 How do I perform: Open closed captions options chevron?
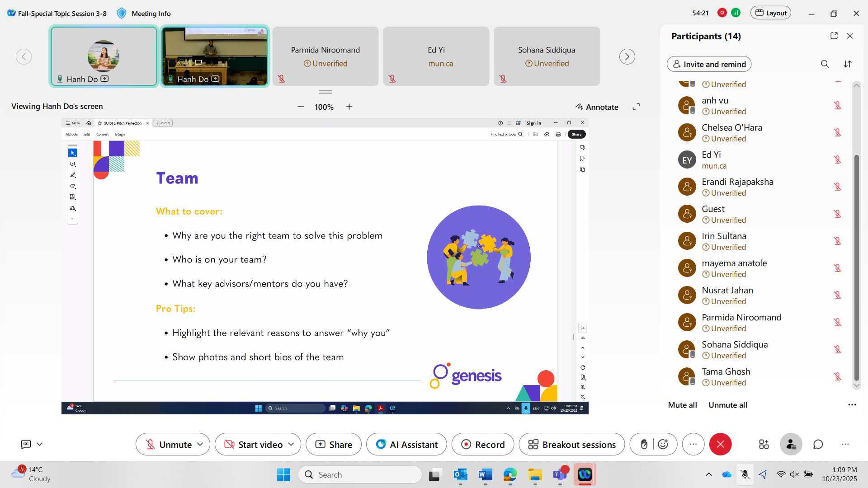point(40,444)
